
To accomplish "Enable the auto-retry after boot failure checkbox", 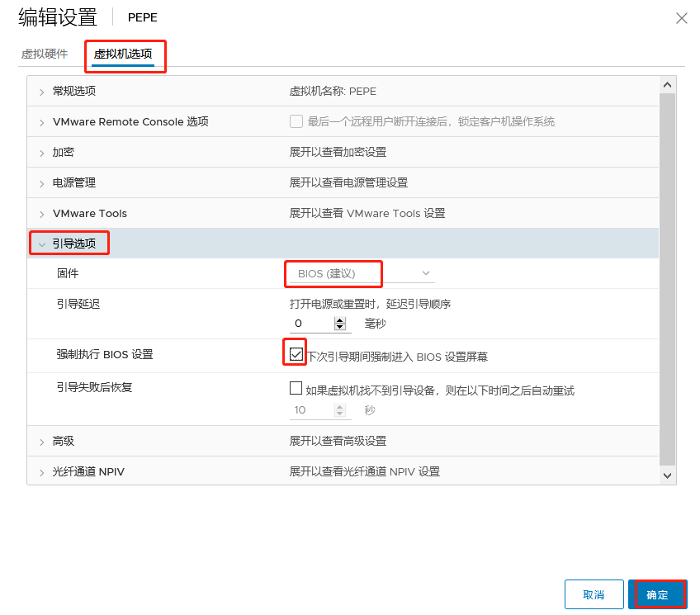I will 296,388.
